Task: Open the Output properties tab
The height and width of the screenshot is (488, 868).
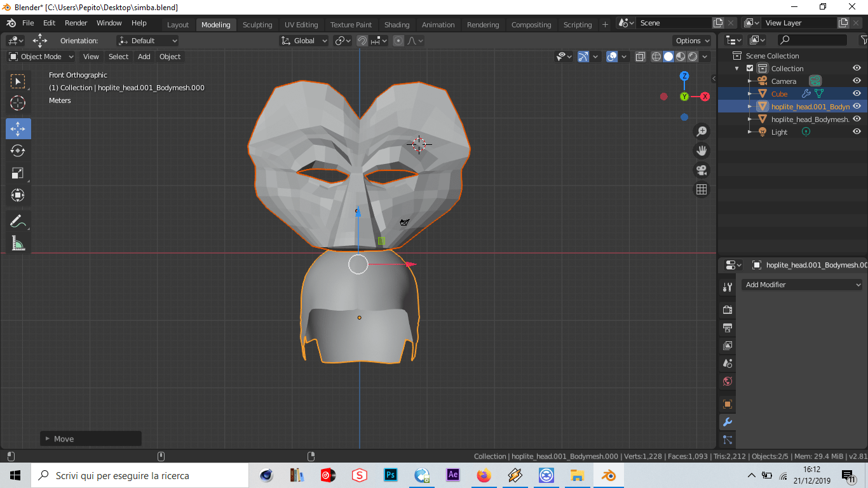Action: point(728,328)
